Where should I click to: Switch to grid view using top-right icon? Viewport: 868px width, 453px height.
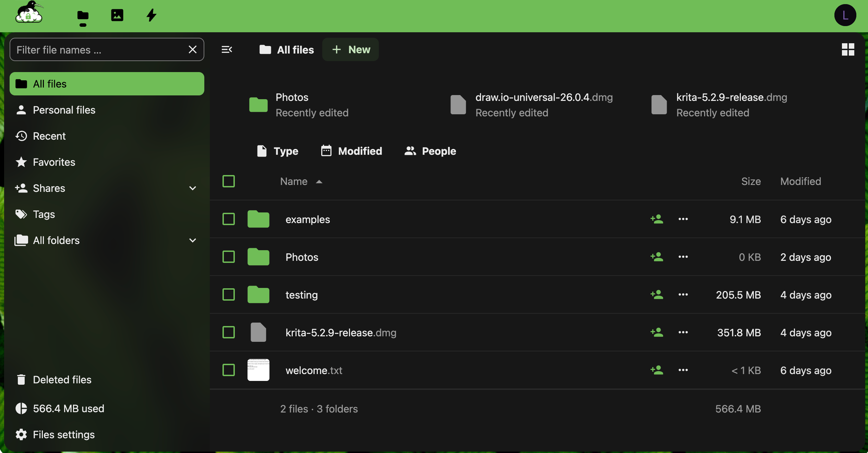(x=847, y=49)
